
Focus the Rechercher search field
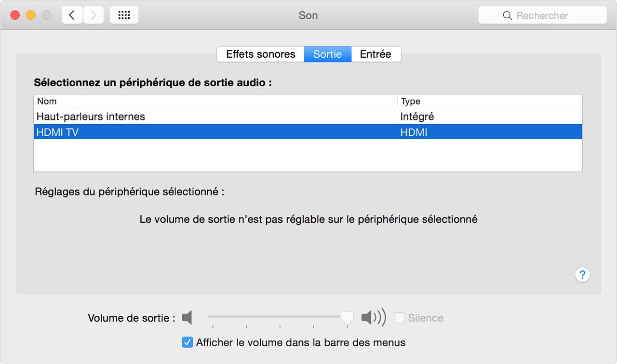point(550,16)
